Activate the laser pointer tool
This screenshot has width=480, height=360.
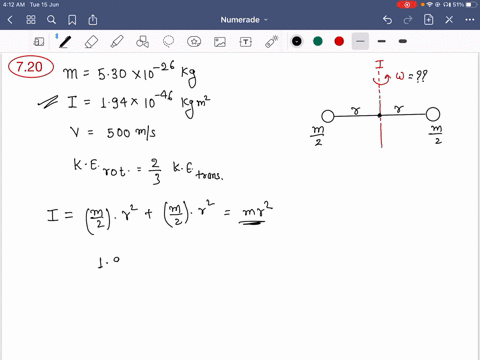point(271,42)
